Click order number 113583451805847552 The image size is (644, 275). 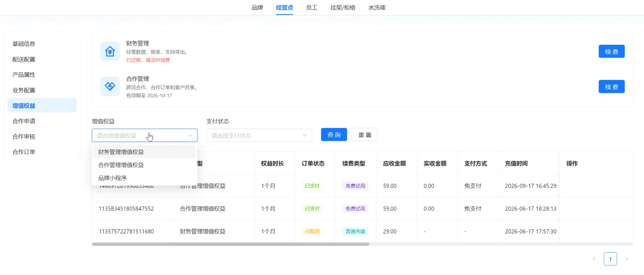click(126, 209)
